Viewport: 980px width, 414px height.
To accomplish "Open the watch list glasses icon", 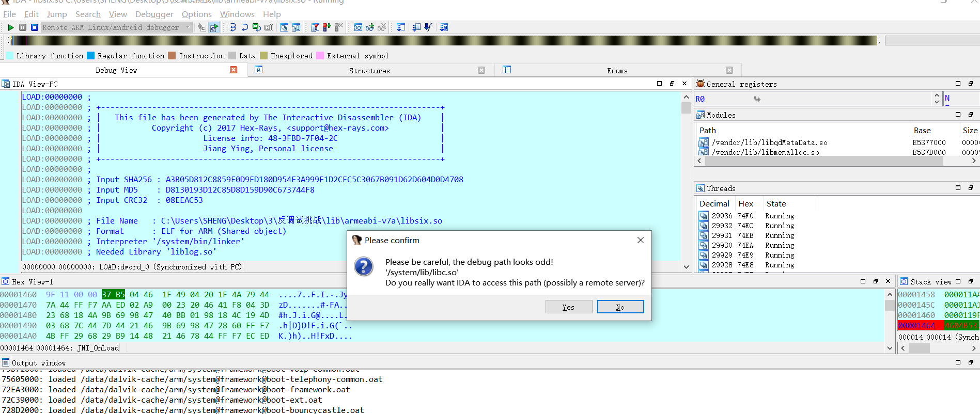I will (358, 27).
